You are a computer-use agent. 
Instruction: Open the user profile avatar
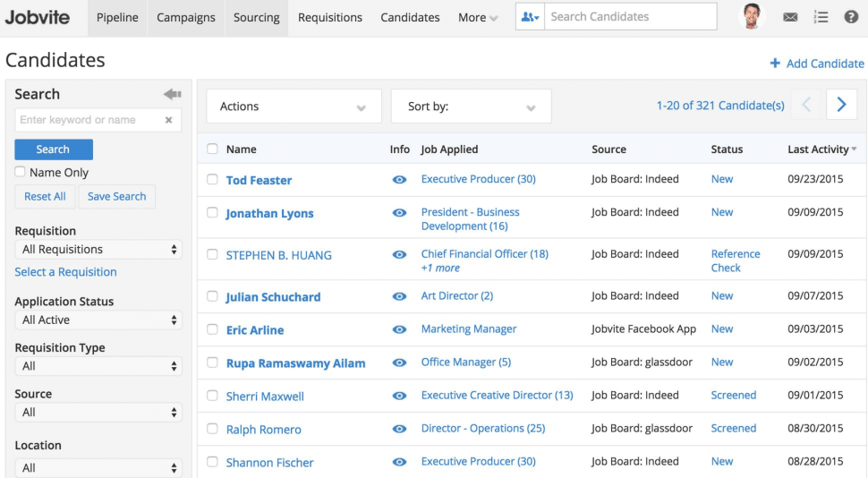pyautogui.click(x=753, y=16)
